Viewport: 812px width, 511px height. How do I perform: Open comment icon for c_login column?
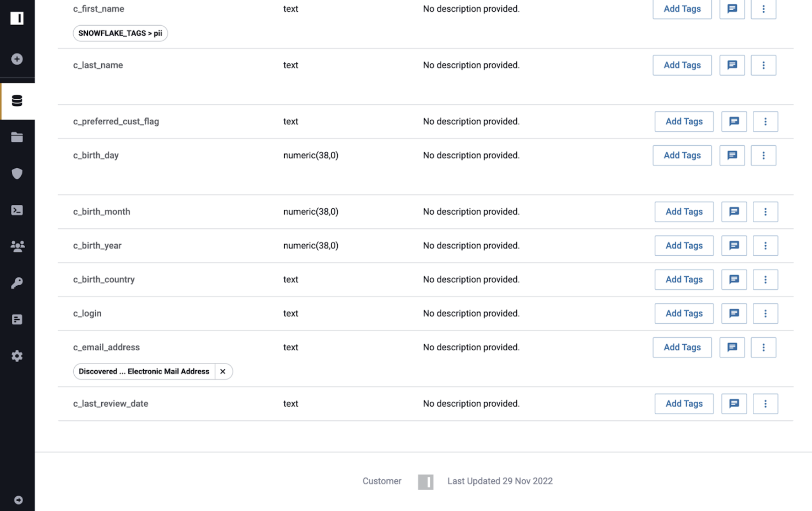pos(734,313)
